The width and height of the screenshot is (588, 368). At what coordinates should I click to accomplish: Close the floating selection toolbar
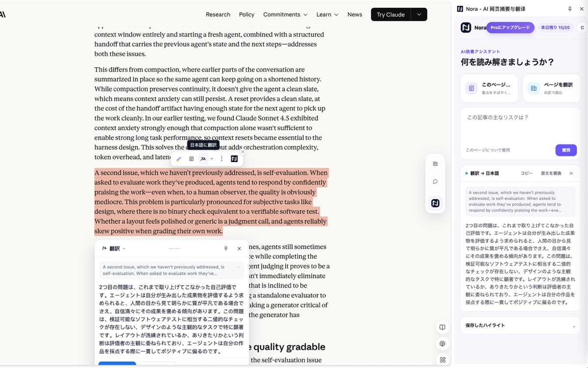243,152
